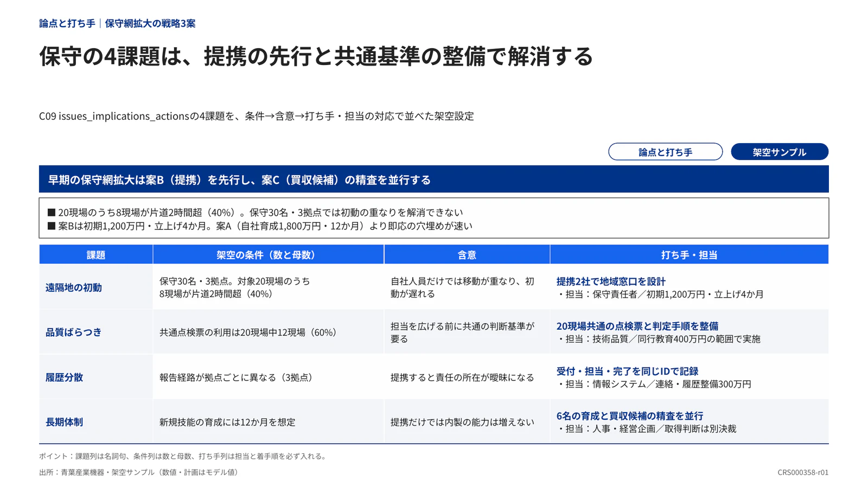The width and height of the screenshot is (868, 488).
Task: Click the footnote beginning ポイント：課題列は名詞句
Action: click(x=184, y=456)
